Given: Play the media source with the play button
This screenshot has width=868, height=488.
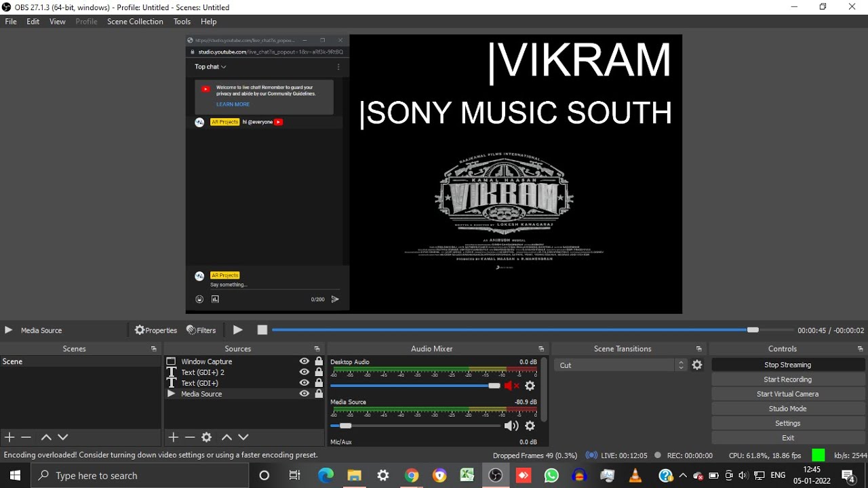Looking at the screenshot, I should (238, 330).
